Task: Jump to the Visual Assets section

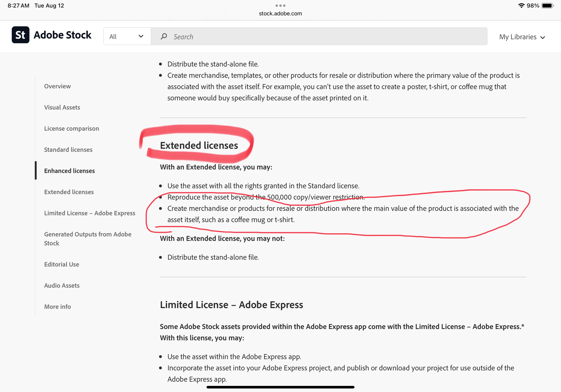Action: coord(62,107)
